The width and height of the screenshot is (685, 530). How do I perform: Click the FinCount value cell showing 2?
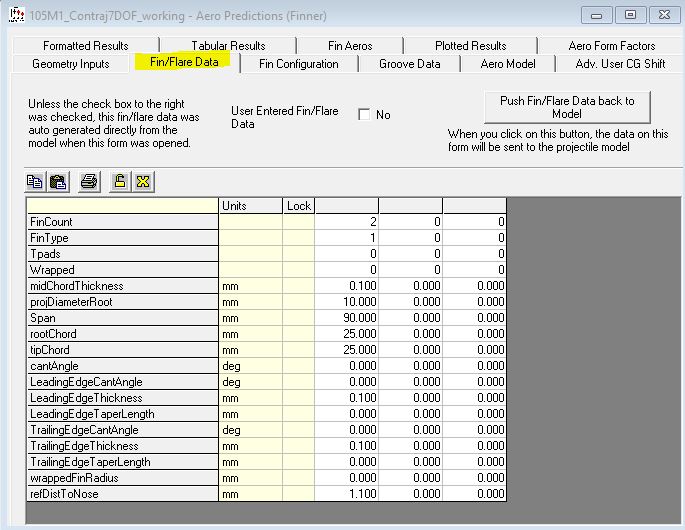(x=346, y=222)
